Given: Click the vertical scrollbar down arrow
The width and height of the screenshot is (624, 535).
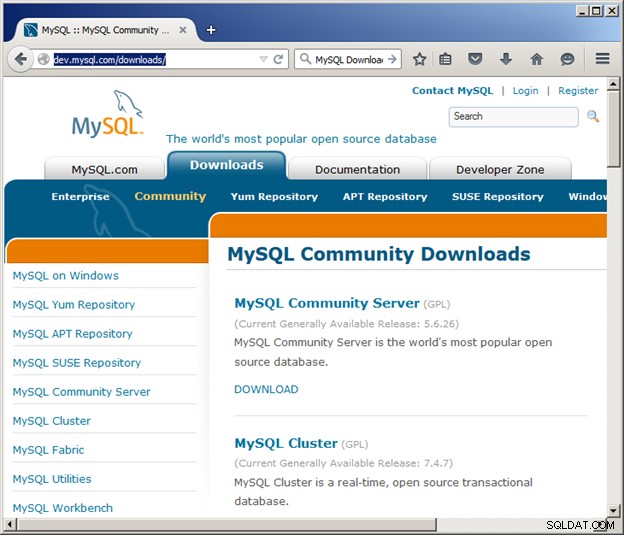Looking at the screenshot, I should 613,510.
